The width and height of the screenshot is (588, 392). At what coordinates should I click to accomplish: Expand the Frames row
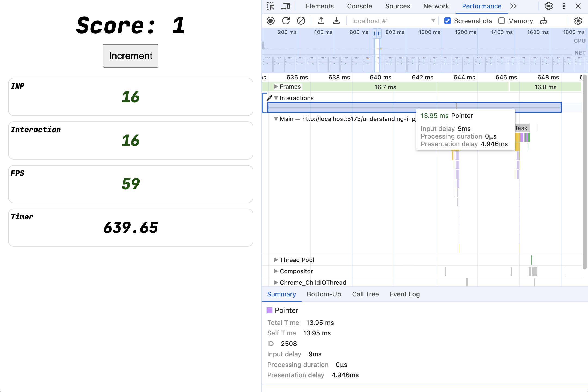coord(276,87)
